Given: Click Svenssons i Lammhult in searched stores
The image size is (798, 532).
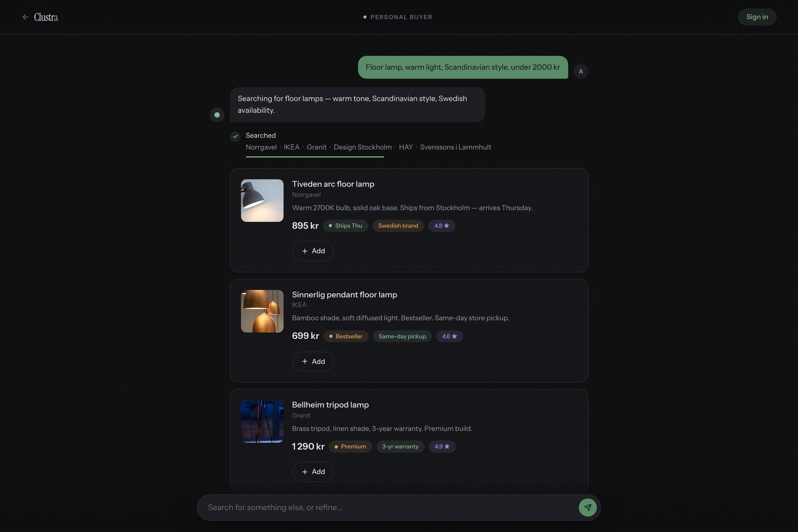Looking at the screenshot, I should click(x=455, y=147).
